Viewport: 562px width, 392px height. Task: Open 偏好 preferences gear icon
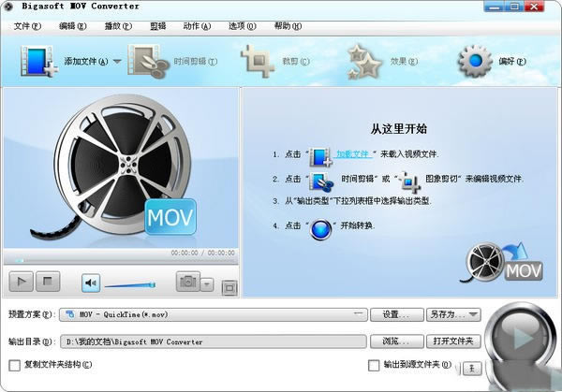[x=475, y=62]
